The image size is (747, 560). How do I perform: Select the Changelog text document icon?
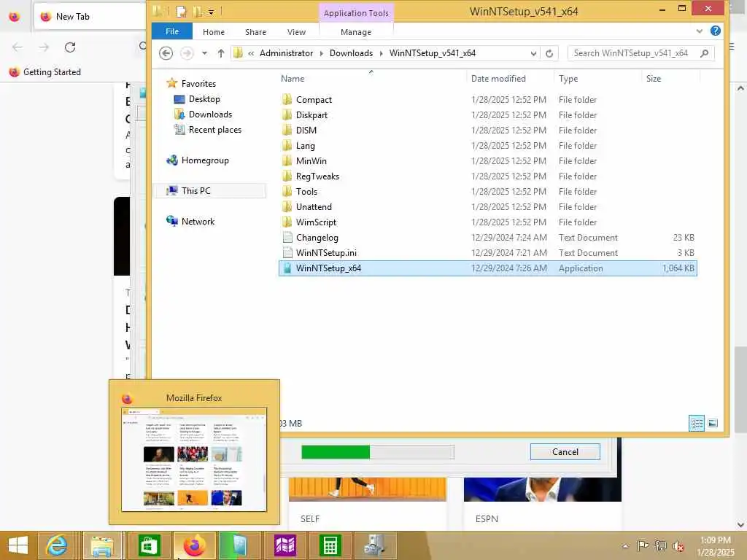tap(287, 237)
